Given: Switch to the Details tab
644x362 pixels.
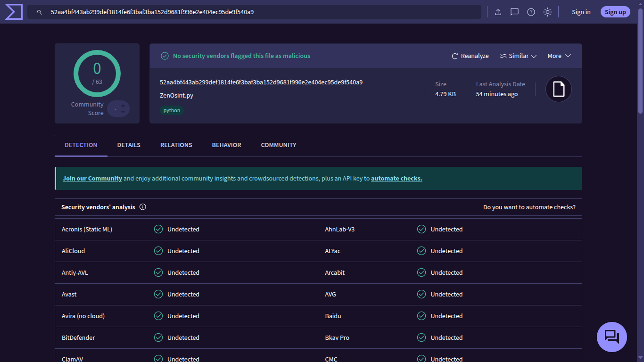Looking at the screenshot, I should point(129,145).
